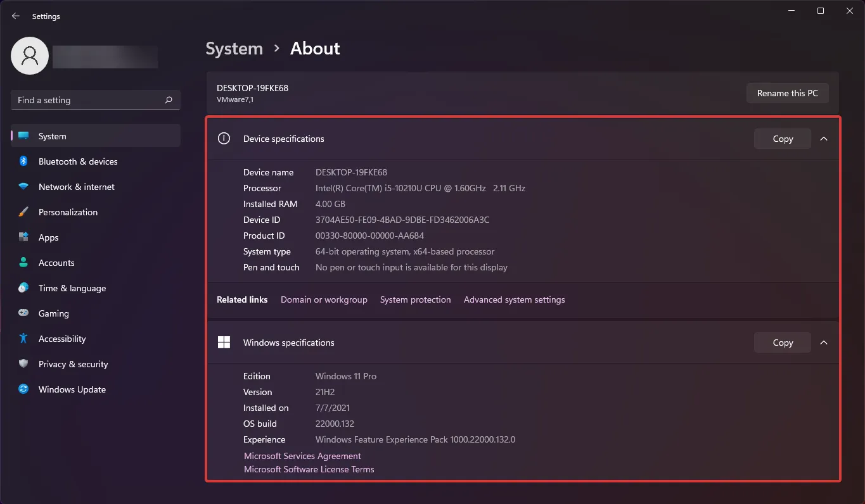
Task: Open Privacy & security settings
Action: (73, 364)
